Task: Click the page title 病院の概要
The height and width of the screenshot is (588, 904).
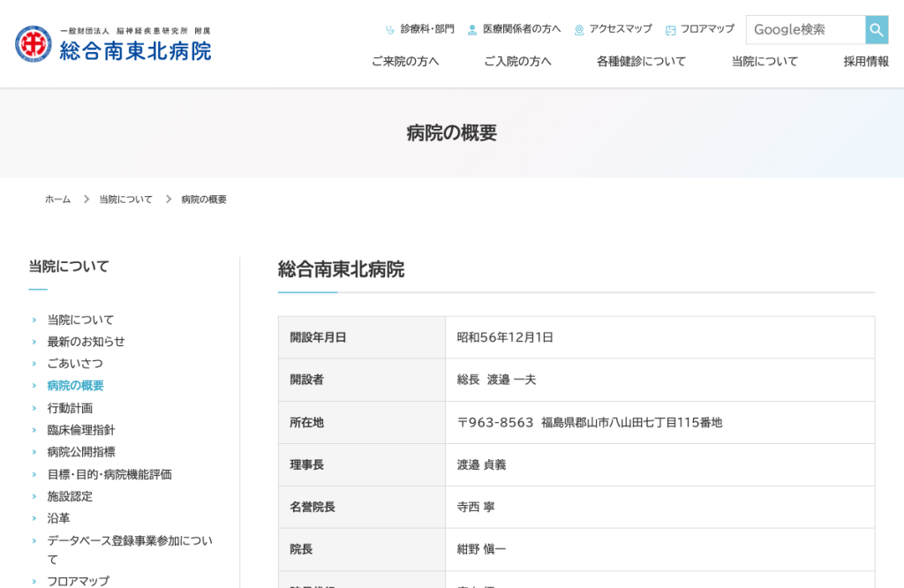Action: [452, 133]
